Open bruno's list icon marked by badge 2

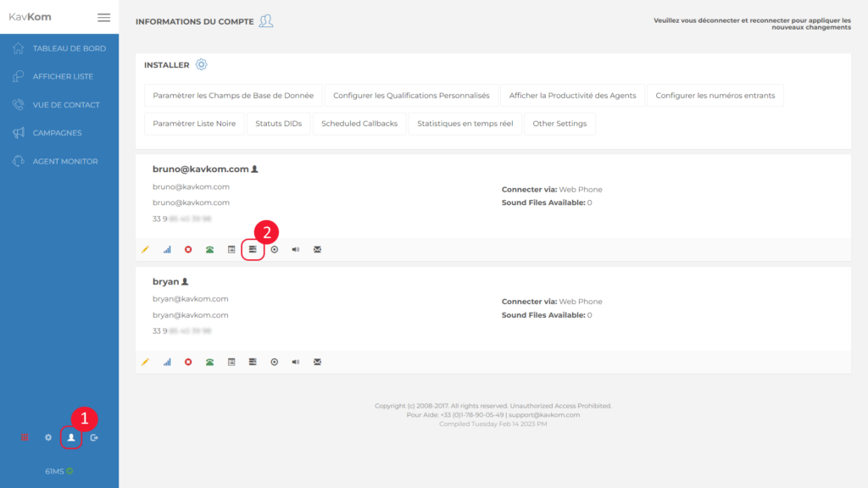(x=253, y=249)
